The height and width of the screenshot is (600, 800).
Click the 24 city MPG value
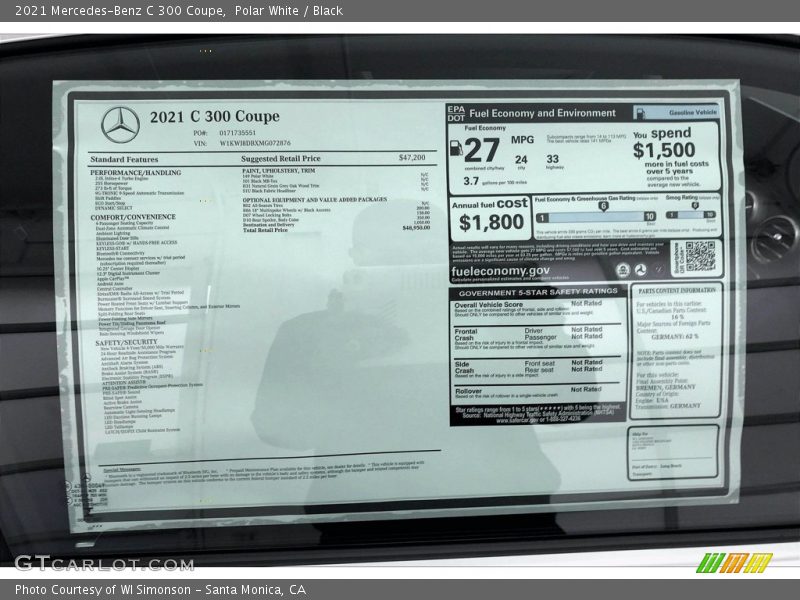(521, 160)
